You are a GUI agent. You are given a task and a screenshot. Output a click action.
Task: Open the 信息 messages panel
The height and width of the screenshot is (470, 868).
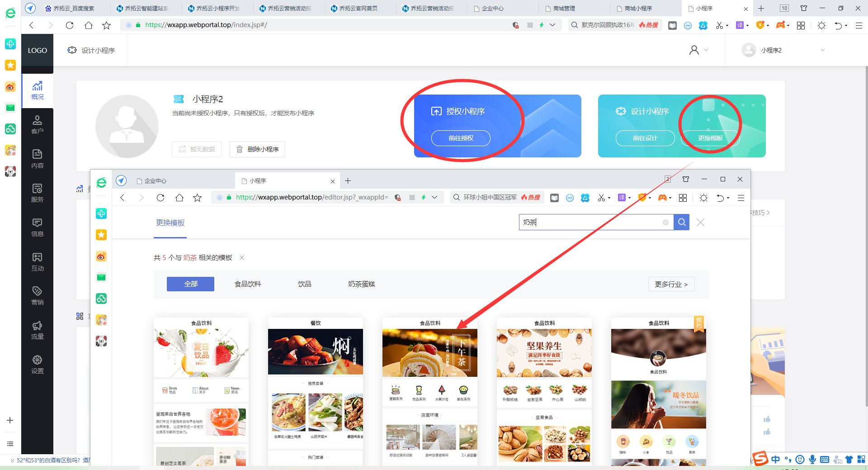point(37,227)
